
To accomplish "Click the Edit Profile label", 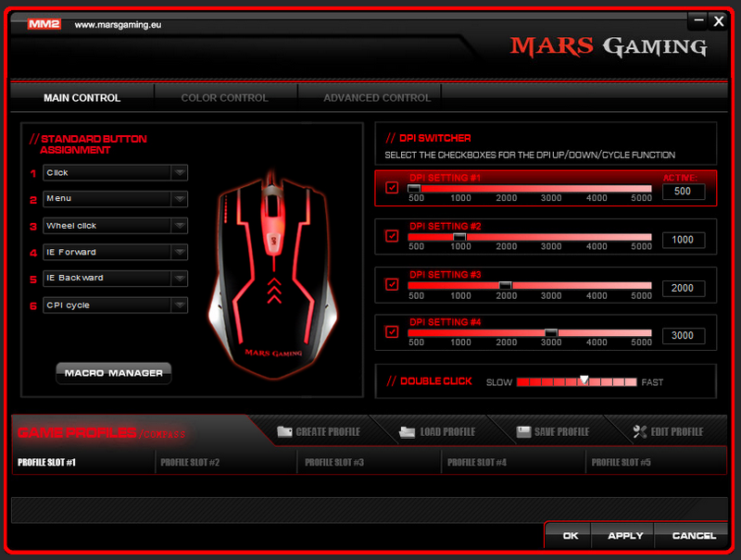I will pyautogui.click(x=677, y=431).
